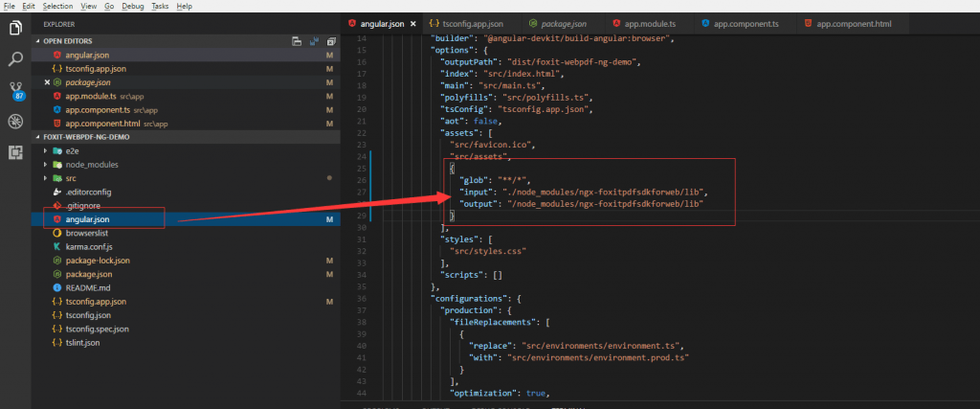Image resolution: width=980 pixels, height=409 pixels.
Task: Switch to the tsconfig.app.json tab
Action: click(x=471, y=24)
